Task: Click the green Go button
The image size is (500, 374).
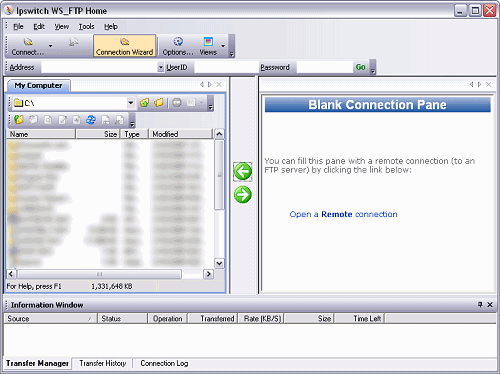Action: click(x=361, y=67)
